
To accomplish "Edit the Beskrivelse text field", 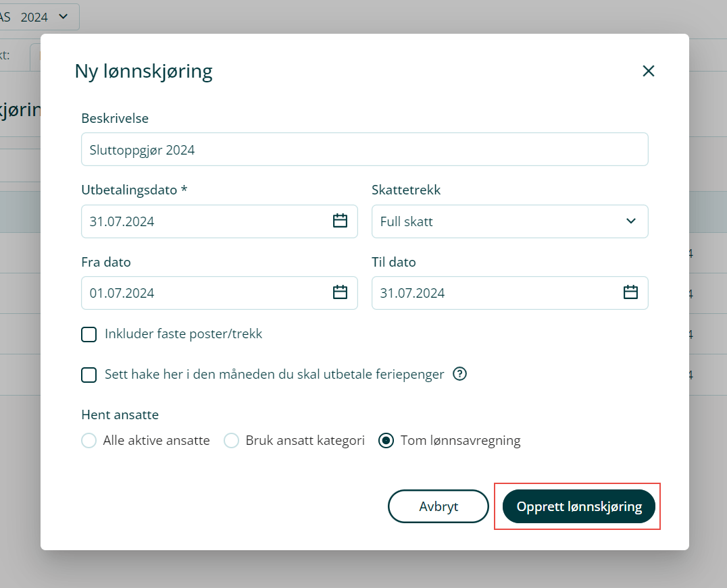I will point(364,149).
